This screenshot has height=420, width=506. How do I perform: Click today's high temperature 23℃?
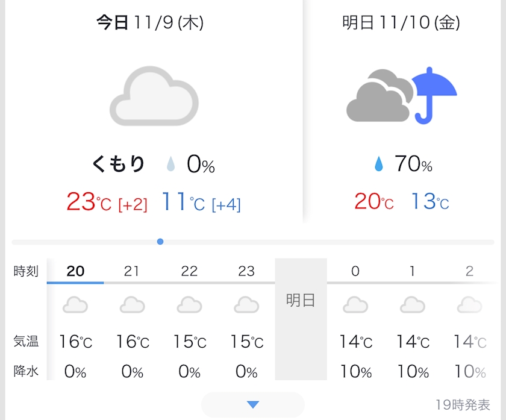tap(89, 202)
